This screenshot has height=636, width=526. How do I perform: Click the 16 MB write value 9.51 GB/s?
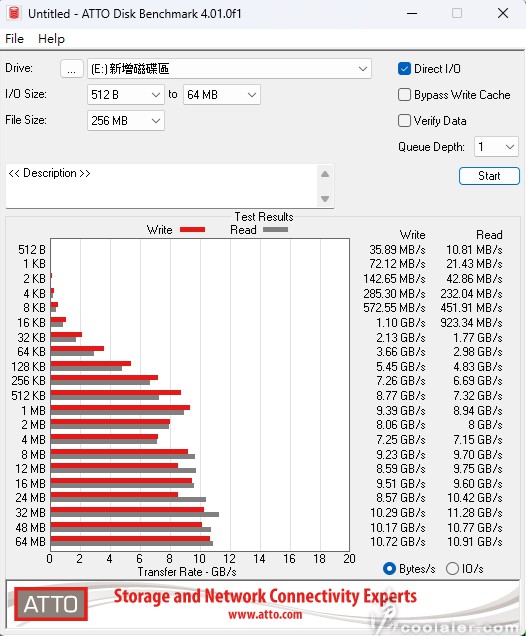tap(401, 483)
